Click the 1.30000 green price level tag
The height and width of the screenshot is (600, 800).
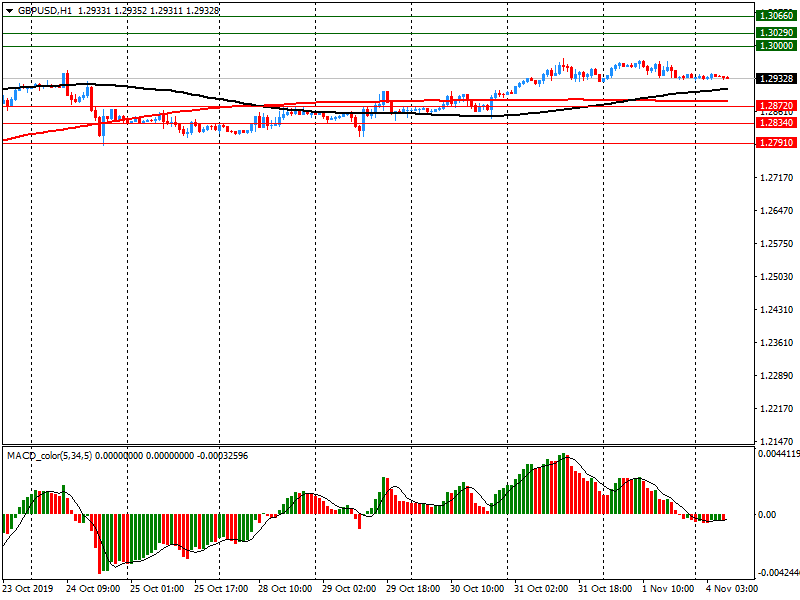click(776, 46)
